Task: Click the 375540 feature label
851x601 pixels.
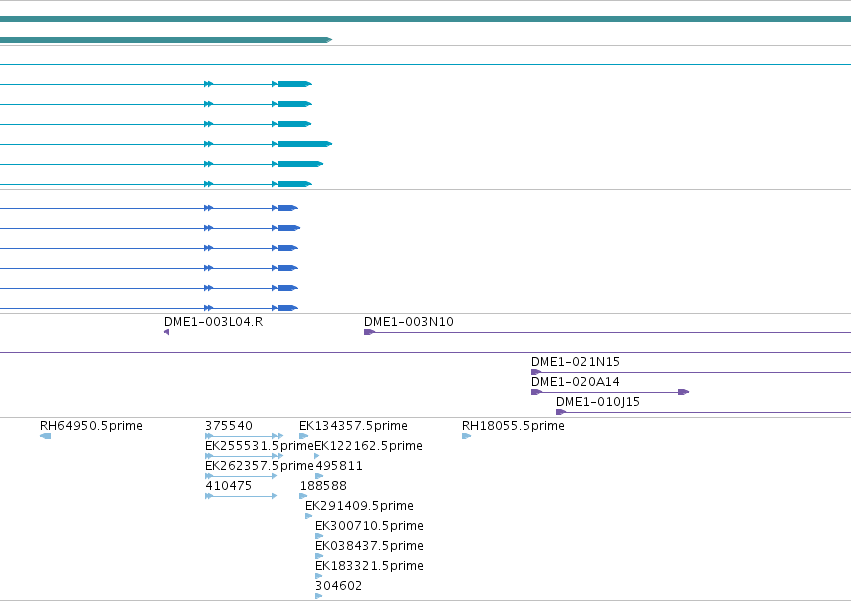Action: 228,426
